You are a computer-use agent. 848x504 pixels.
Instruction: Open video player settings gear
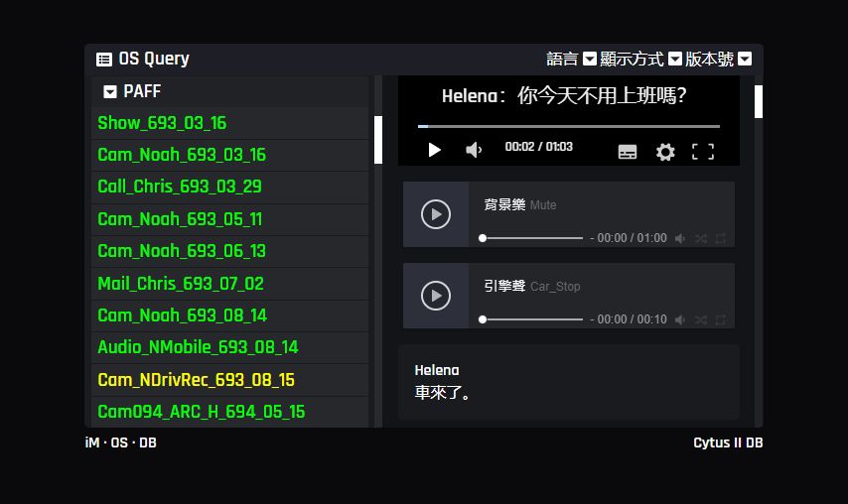click(665, 152)
